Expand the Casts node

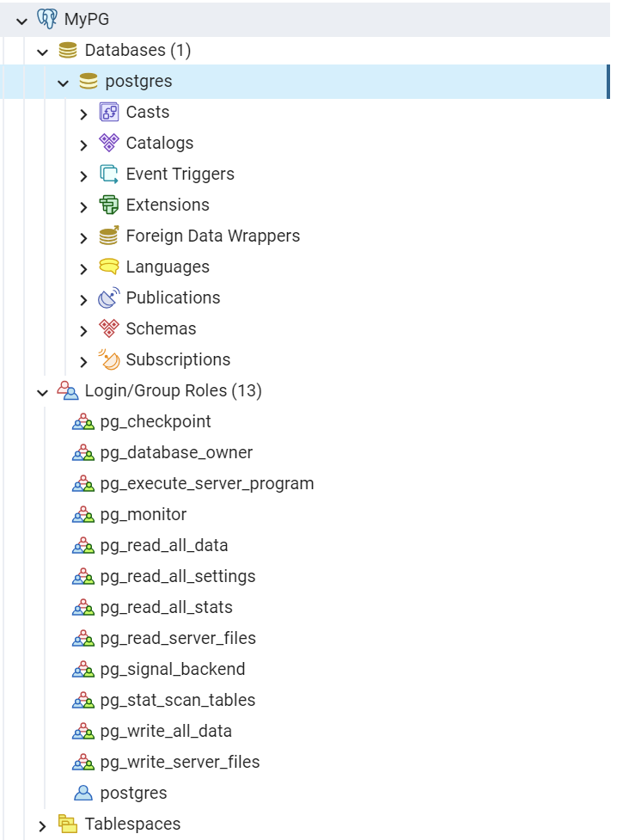tap(83, 114)
